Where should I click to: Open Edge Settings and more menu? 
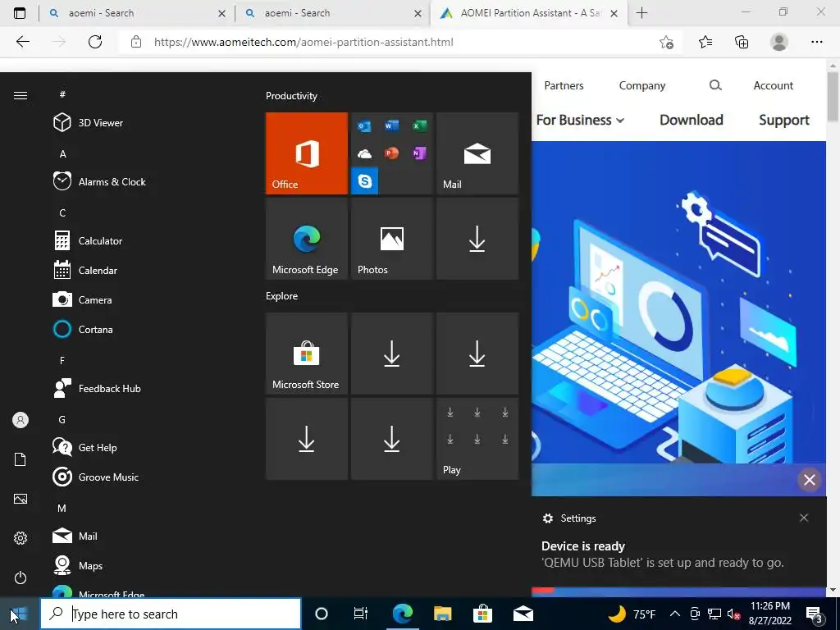click(x=816, y=42)
